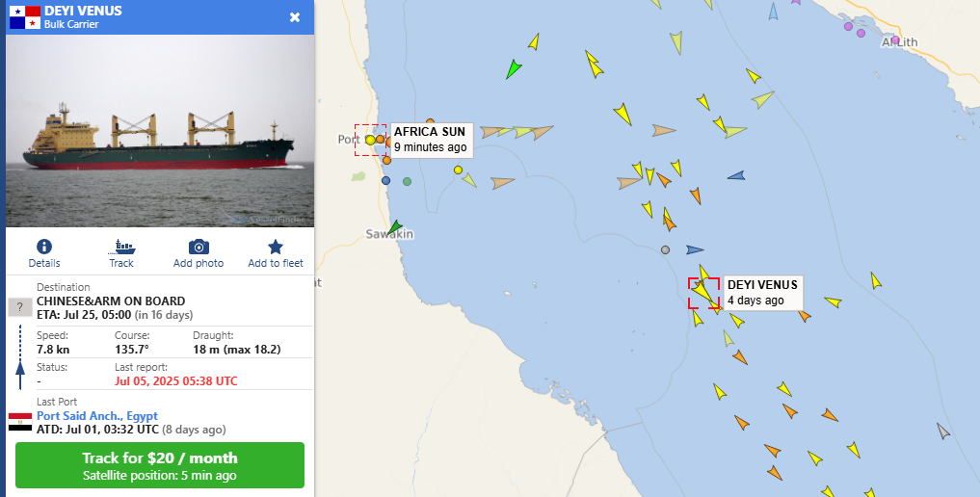Click the Panama flag icon
The width and height of the screenshot is (980, 497).
tap(25, 17)
